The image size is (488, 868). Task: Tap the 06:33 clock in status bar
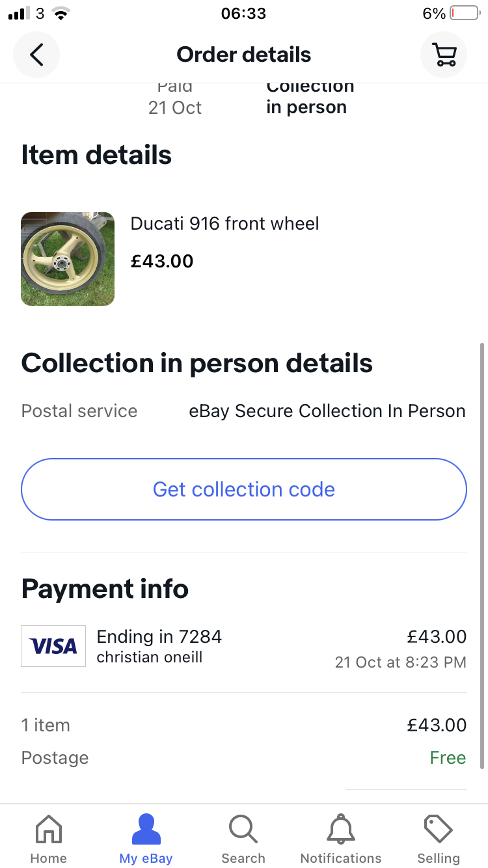244,14
